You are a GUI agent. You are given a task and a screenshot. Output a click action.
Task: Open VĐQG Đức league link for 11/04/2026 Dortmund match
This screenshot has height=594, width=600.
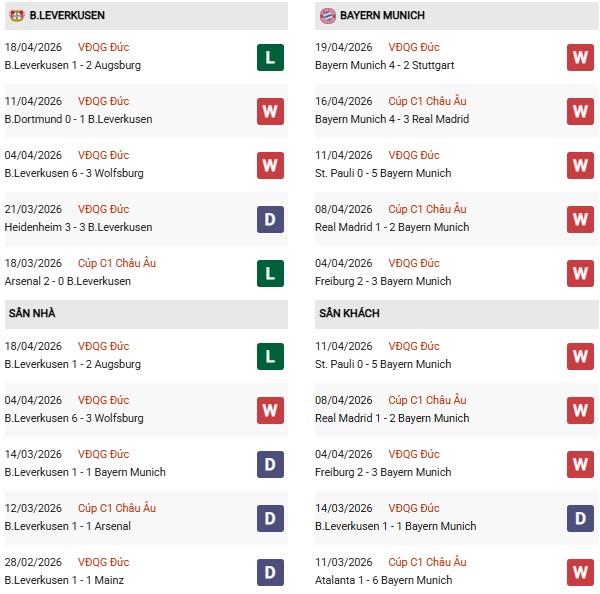106,101
